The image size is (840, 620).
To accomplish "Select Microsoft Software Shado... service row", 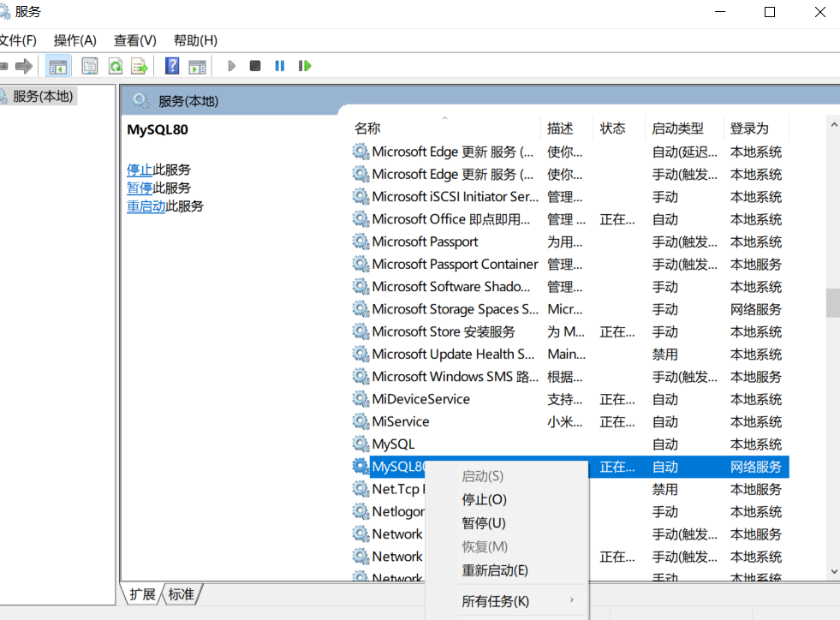I will [570, 287].
